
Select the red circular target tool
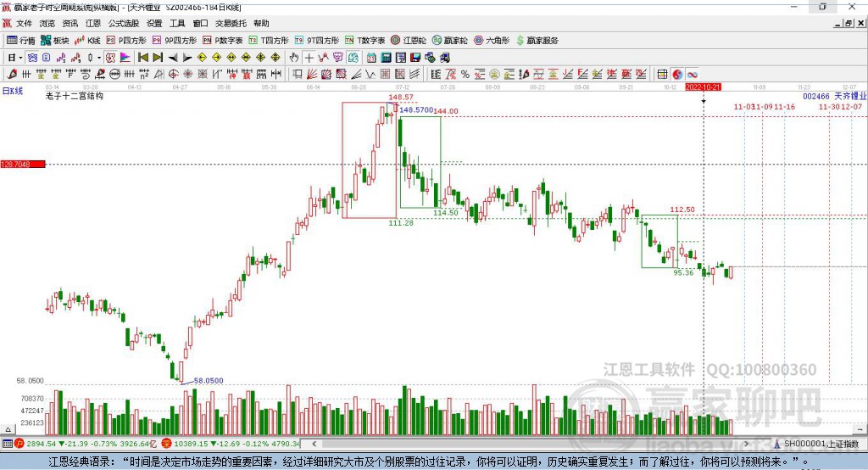coord(173,75)
